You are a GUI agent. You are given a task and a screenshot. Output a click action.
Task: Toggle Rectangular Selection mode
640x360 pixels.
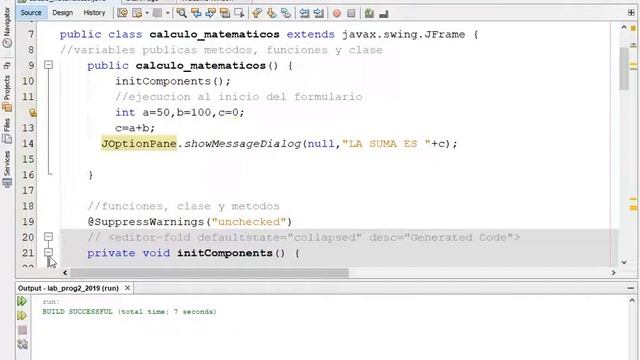tap(239, 13)
